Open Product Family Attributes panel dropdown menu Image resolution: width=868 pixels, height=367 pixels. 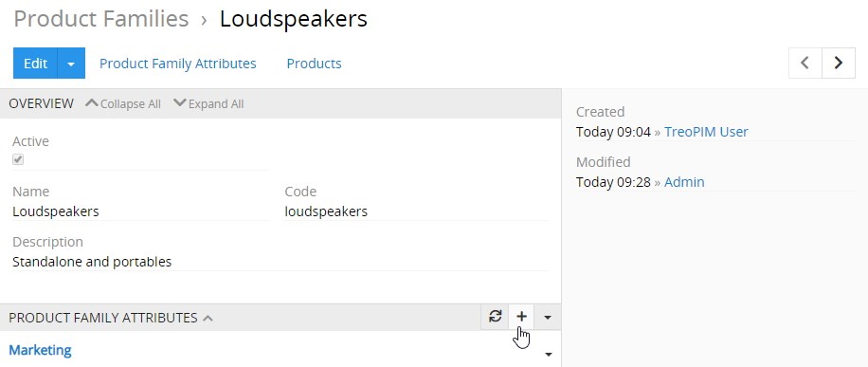(x=548, y=317)
